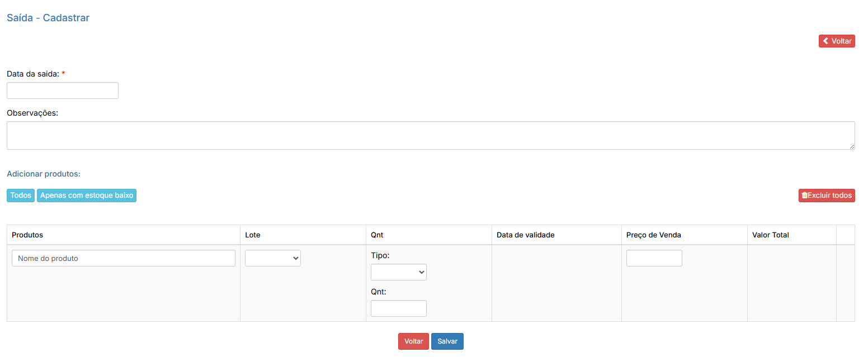
Task: Click the Adicionar produtos section label
Action: tap(44, 174)
